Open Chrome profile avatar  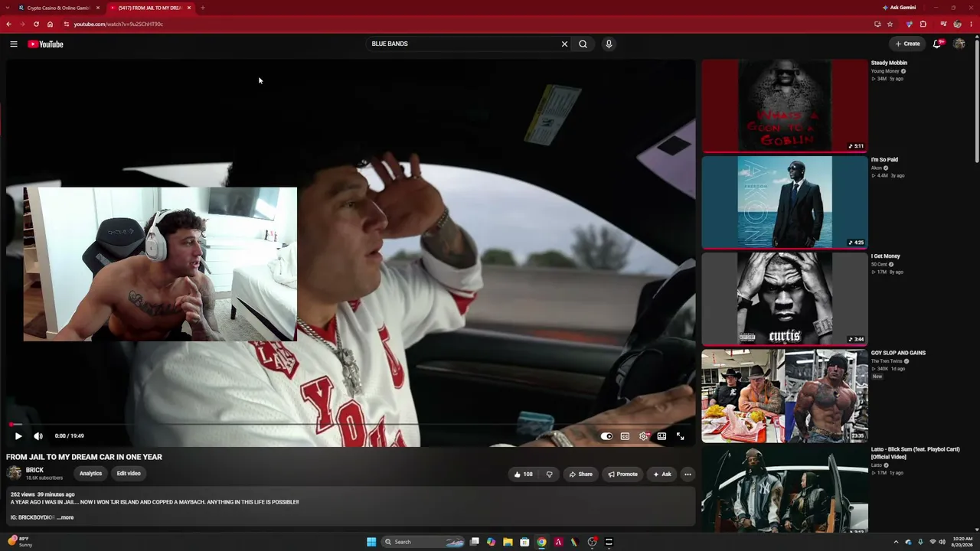[x=957, y=24]
